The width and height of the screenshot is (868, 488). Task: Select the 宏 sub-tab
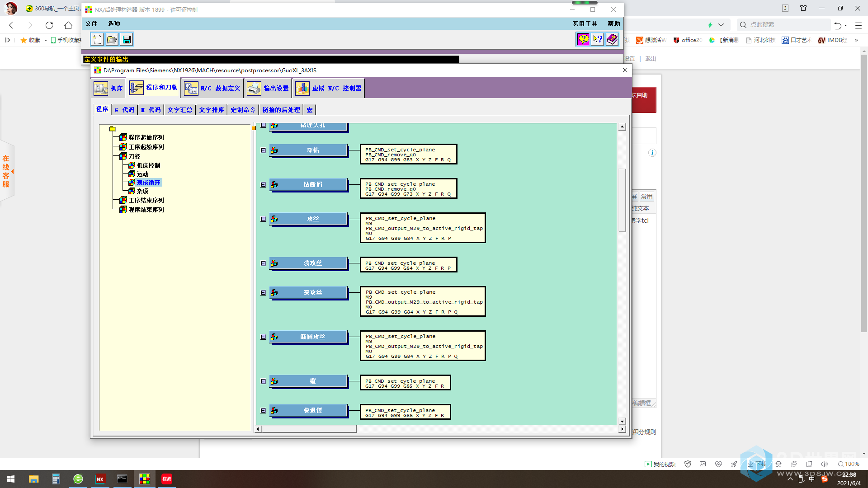click(x=310, y=110)
